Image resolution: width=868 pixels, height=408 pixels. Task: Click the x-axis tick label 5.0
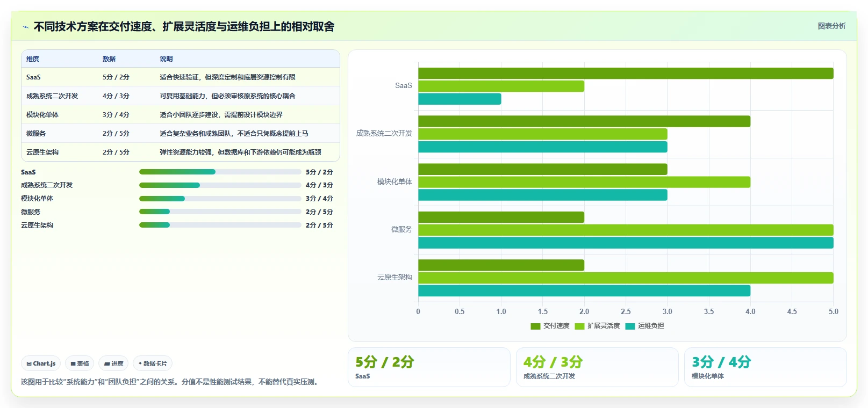pyautogui.click(x=833, y=312)
